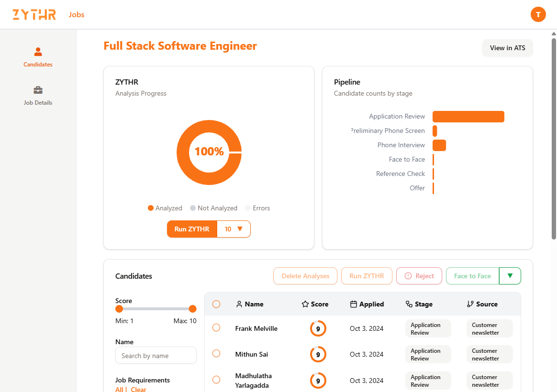Click the Clear link under Job Requirements
The height and width of the screenshot is (392, 557).
(x=138, y=389)
